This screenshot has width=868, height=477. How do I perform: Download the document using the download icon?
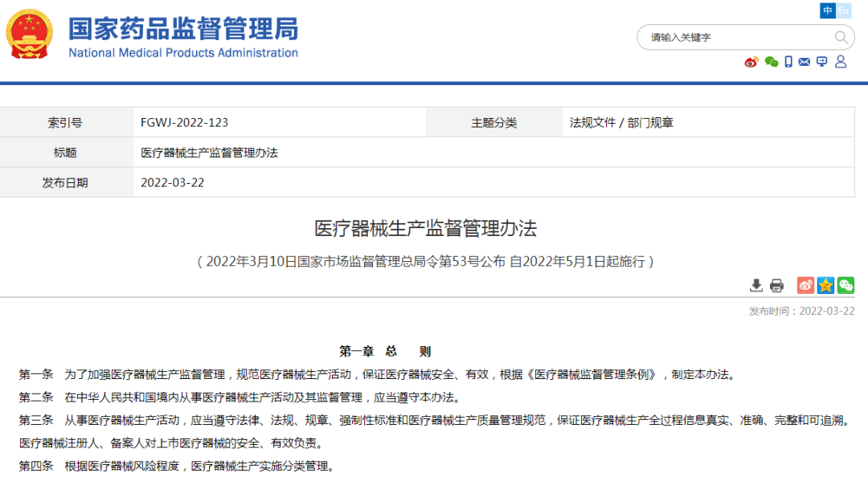point(756,285)
